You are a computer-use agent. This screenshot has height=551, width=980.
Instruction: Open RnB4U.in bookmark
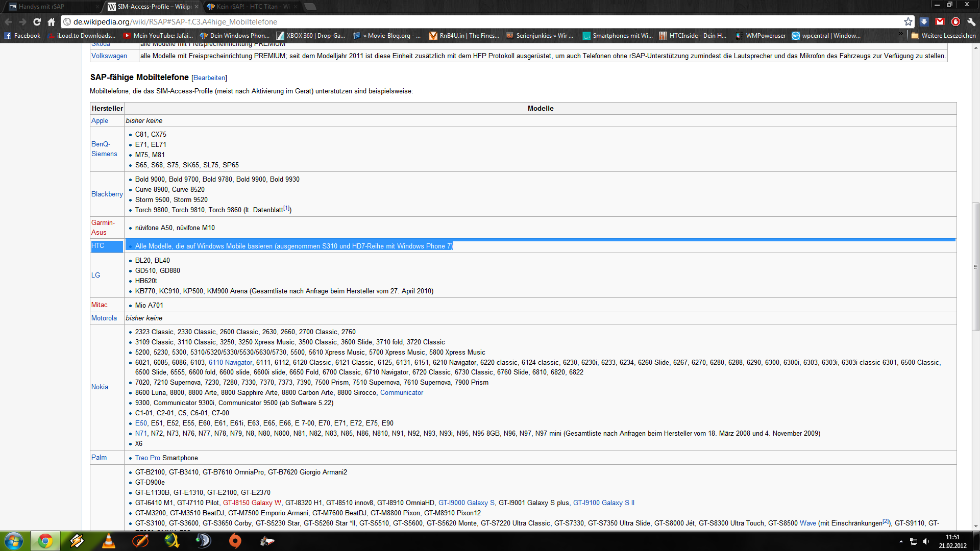[x=464, y=36]
